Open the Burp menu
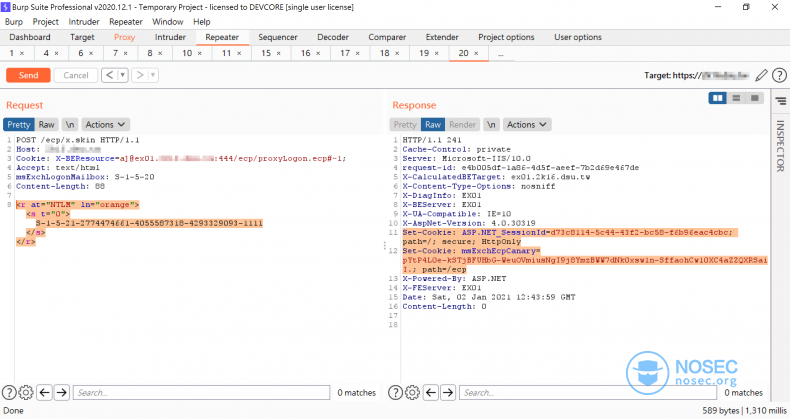Screen dimensions: 790x419 click(x=14, y=22)
